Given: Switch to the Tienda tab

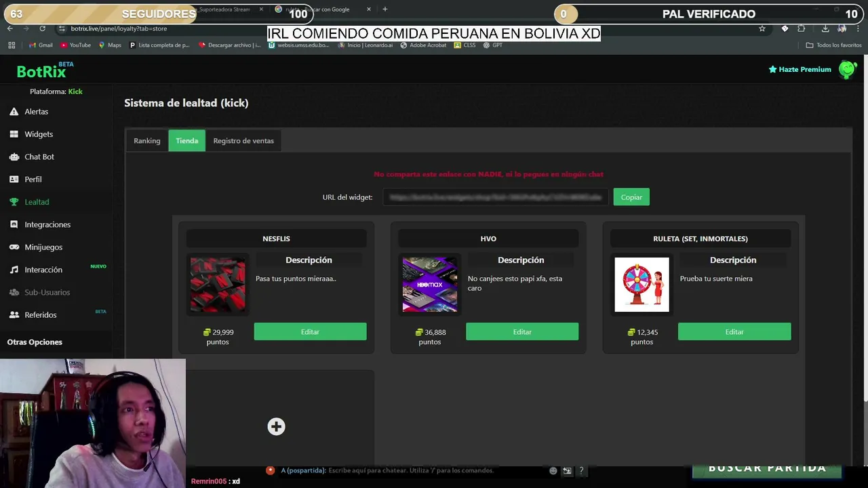Looking at the screenshot, I should (186, 140).
